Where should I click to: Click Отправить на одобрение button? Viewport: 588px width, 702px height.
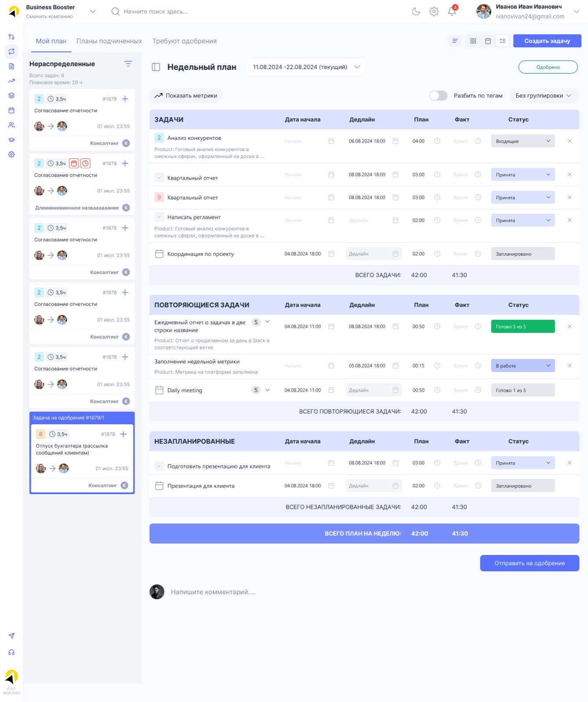point(530,563)
